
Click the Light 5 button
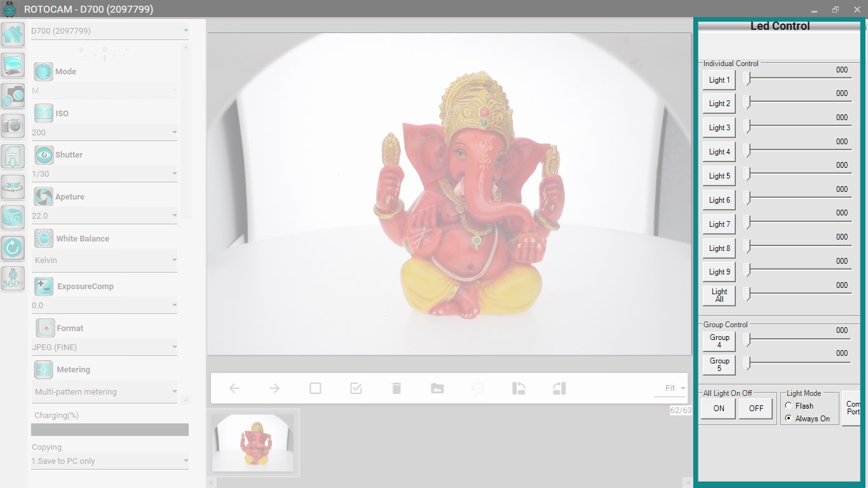click(719, 176)
